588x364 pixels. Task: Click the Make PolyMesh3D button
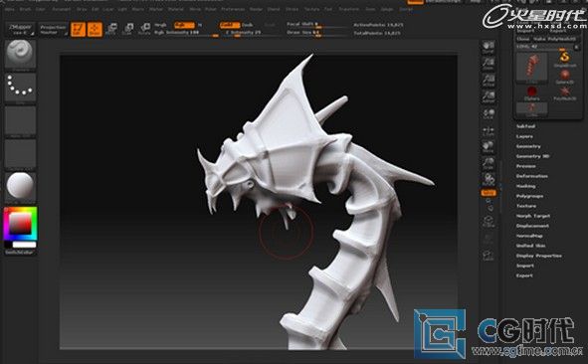click(x=554, y=39)
